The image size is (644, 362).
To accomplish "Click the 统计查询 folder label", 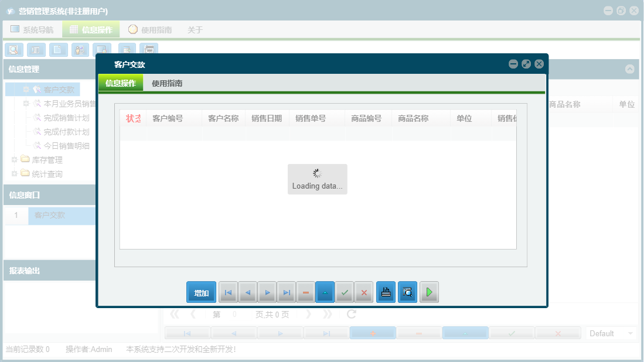I will point(47,174).
